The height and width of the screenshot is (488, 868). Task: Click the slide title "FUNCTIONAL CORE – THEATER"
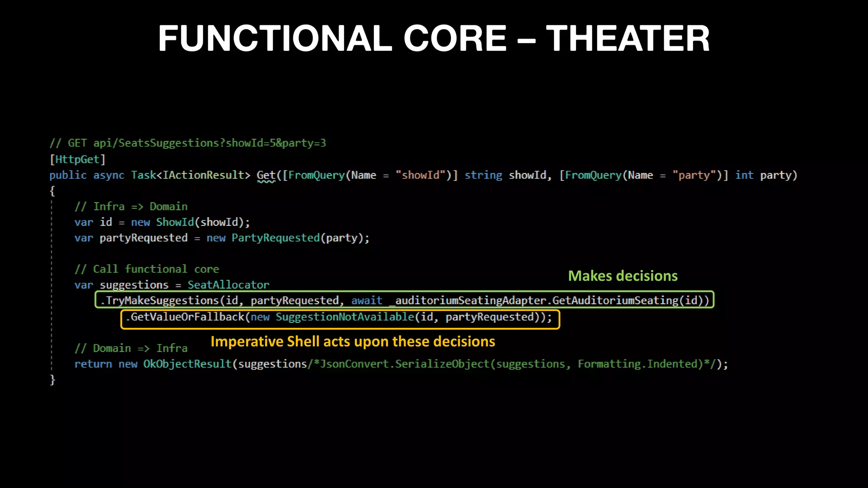434,39
